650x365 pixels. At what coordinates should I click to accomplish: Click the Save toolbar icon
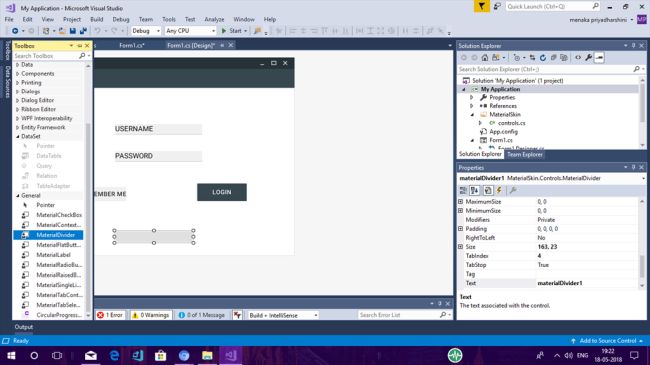tap(73, 31)
